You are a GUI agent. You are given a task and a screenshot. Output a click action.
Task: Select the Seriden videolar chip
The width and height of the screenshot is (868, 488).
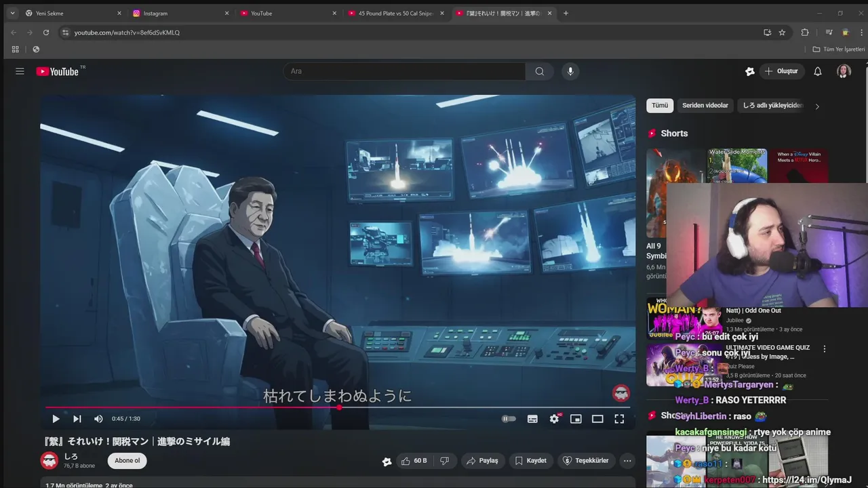click(x=705, y=106)
